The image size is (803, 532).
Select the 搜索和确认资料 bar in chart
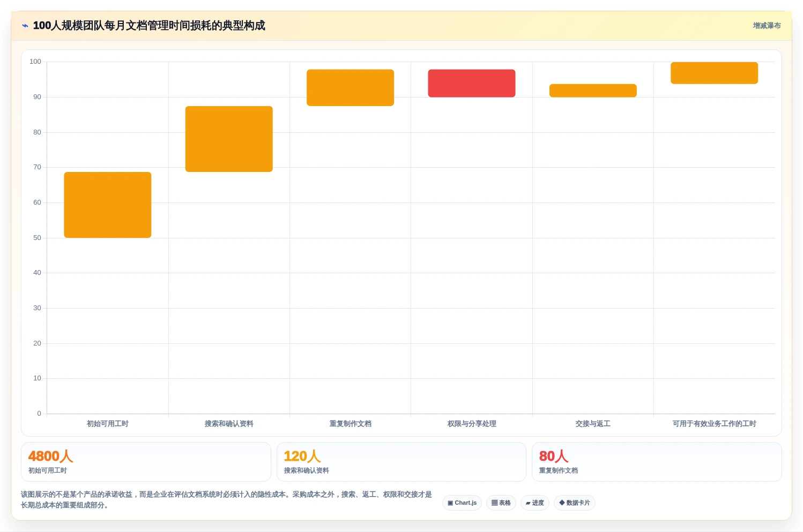(229, 139)
